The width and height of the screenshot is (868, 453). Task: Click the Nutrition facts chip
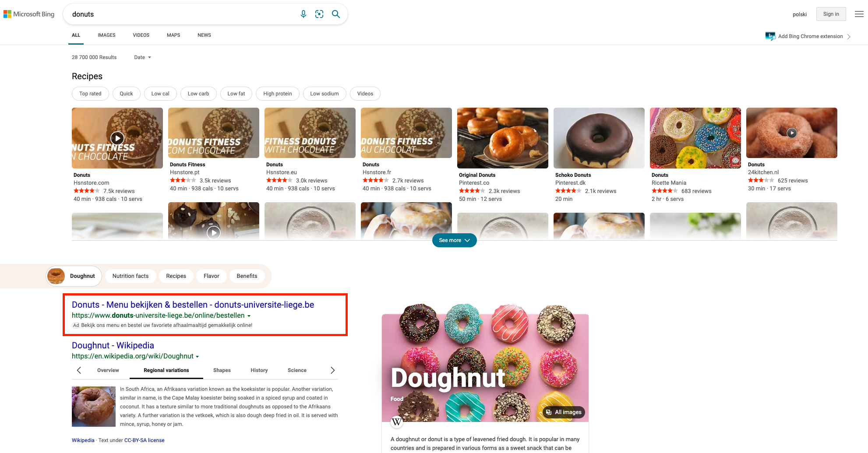[x=131, y=276]
